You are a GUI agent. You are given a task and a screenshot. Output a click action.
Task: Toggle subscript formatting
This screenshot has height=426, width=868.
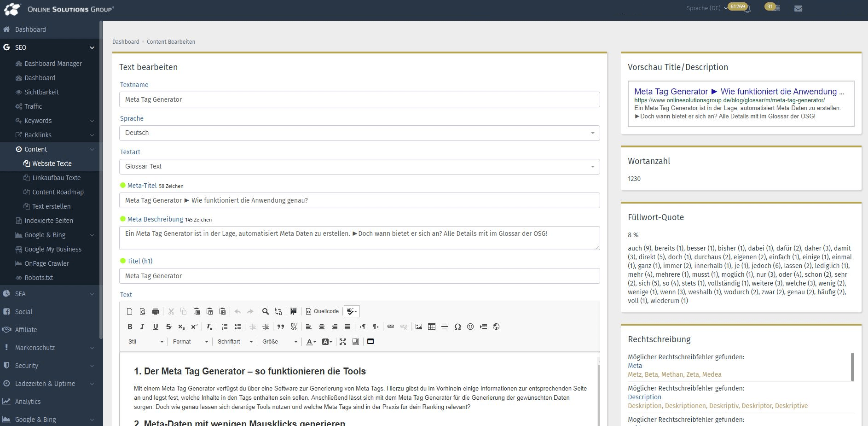point(181,327)
